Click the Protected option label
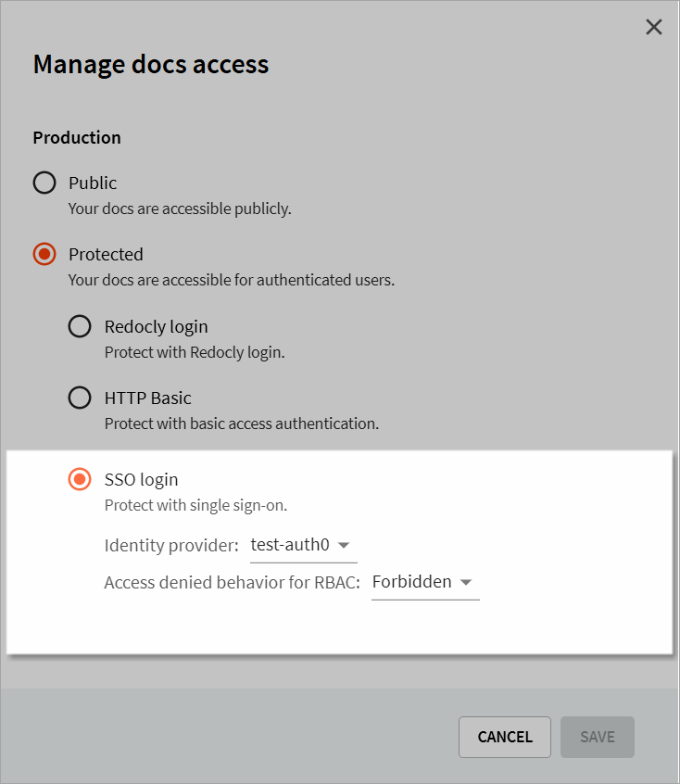The height and width of the screenshot is (784, 680). point(106,255)
